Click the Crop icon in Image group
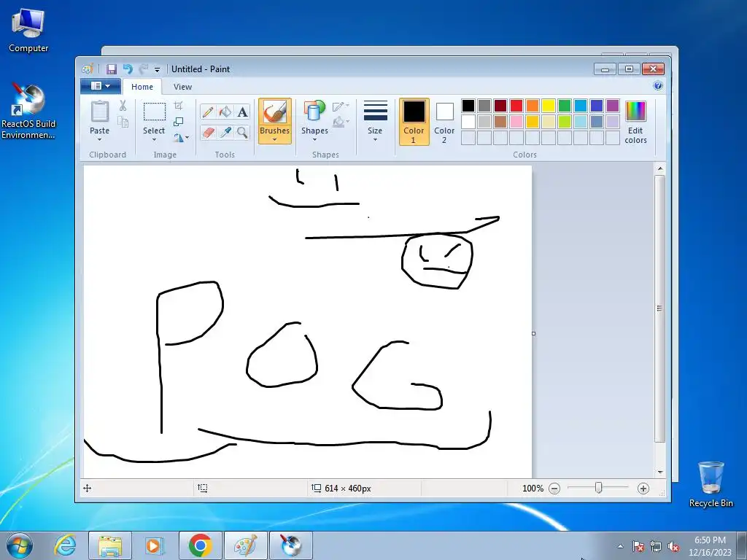Screen dimensions: 747x560 (178, 105)
